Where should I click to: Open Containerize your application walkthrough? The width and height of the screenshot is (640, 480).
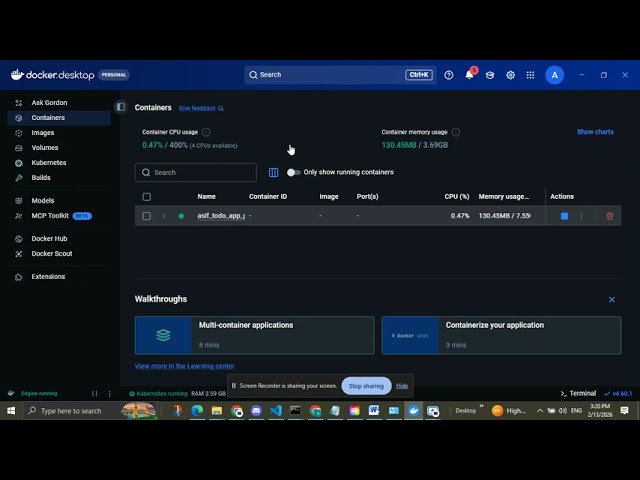point(501,335)
